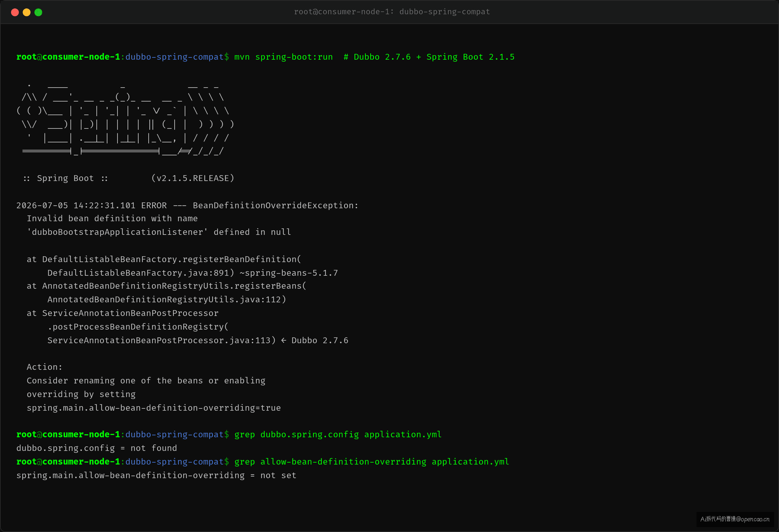The width and height of the screenshot is (779, 532).
Task: Click the Action: heading line
Action: [44, 367]
